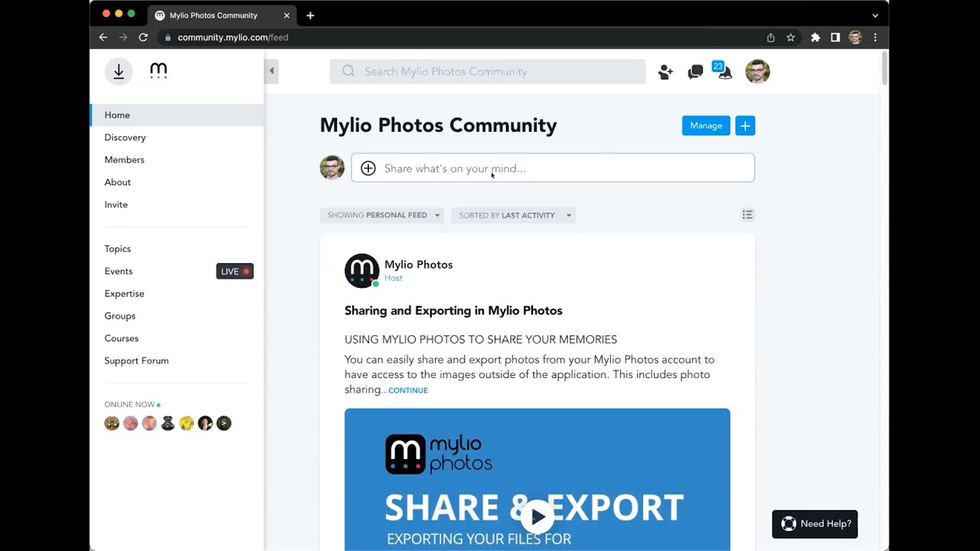The image size is (980, 551).
Task: Go back in browser
Action: (103, 37)
